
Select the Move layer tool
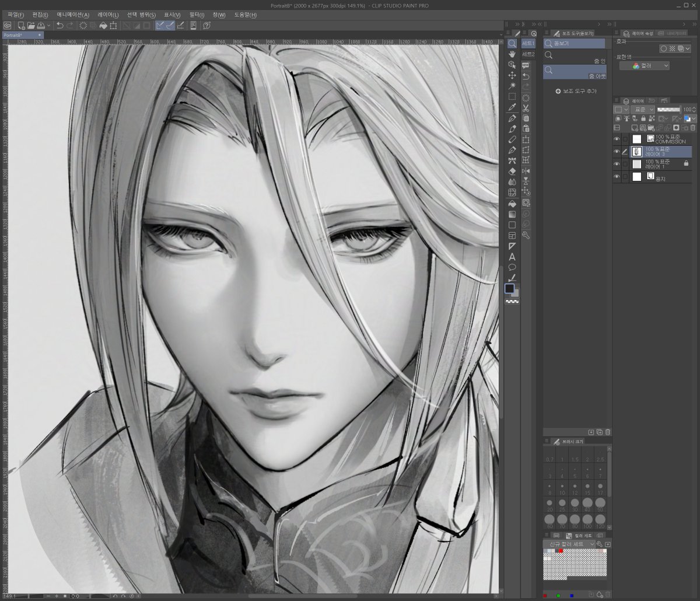[x=512, y=75]
